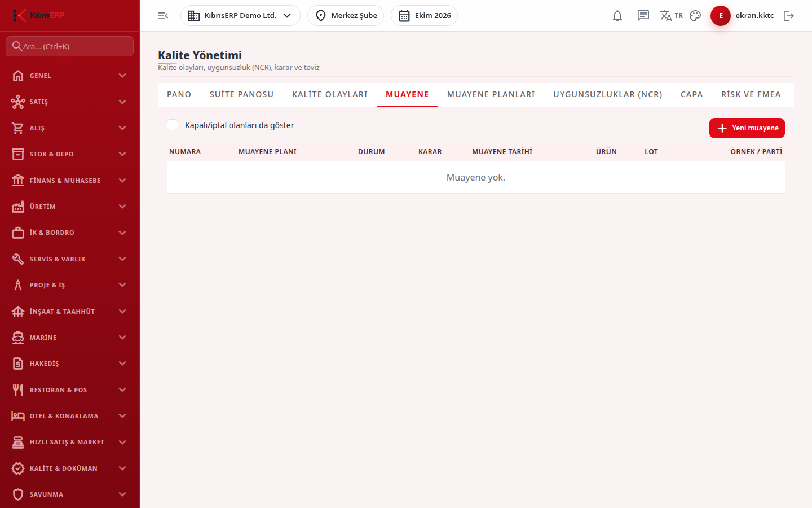Image resolution: width=812 pixels, height=508 pixels.
Task: Click the Finans & Muhasebe bank icon
Action: pyautogui.click(x=18, y=181)
